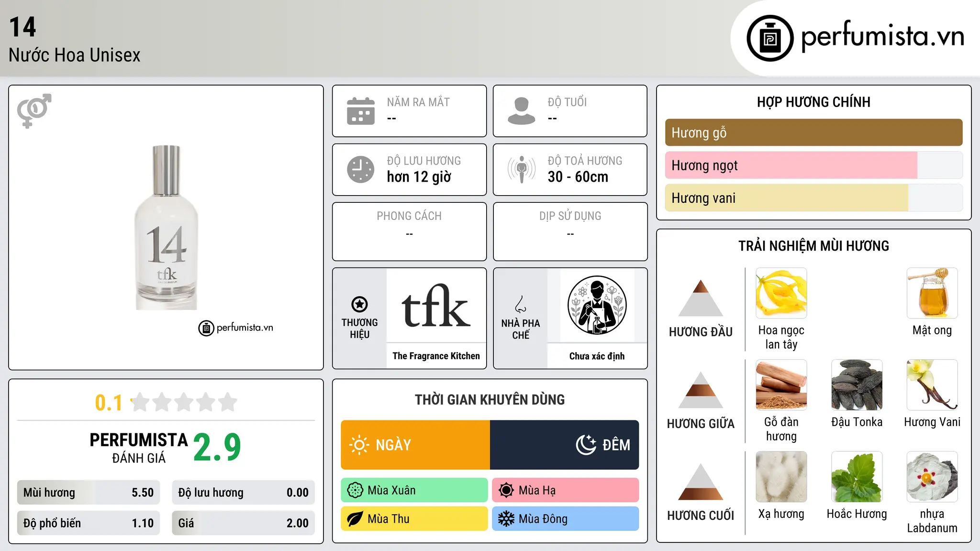The height and width of the screenshot is (551, 980).
Task: Select the Mùa Xuân season tag
Action: 414,490
